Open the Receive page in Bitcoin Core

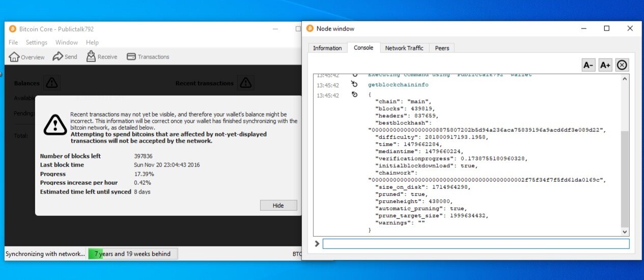tap(102, 57)
